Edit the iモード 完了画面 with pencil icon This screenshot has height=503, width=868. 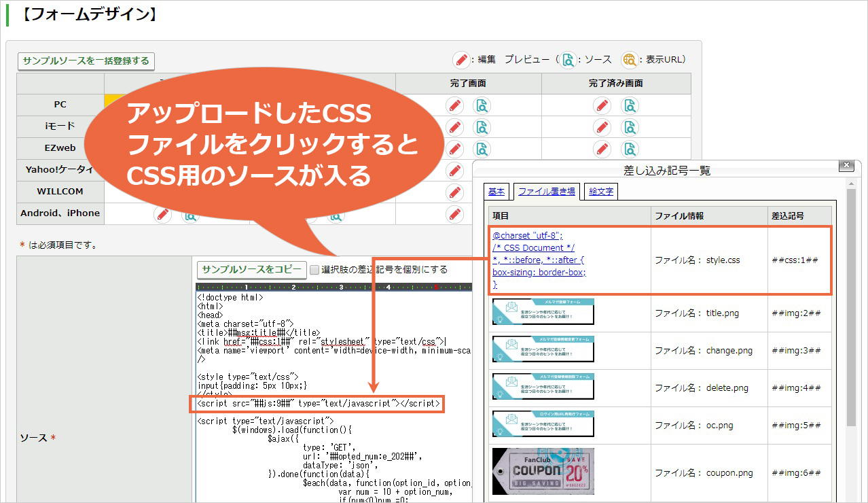[x=455, y=127]
